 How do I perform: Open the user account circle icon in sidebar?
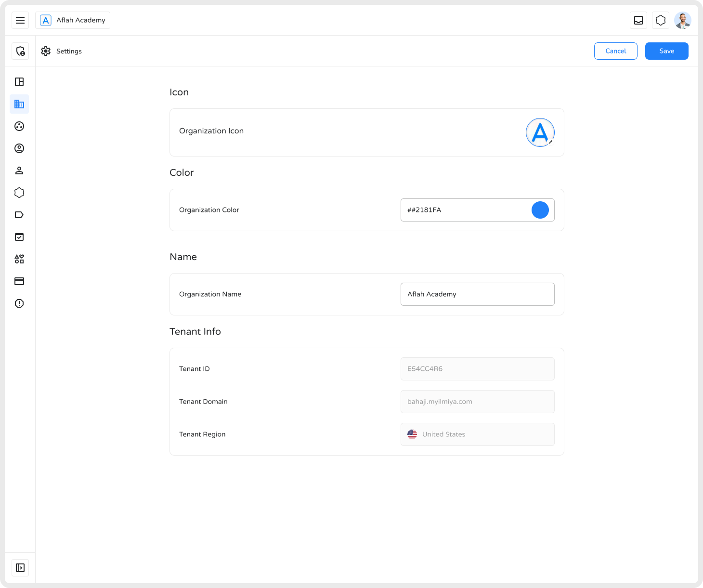point(19,148)
